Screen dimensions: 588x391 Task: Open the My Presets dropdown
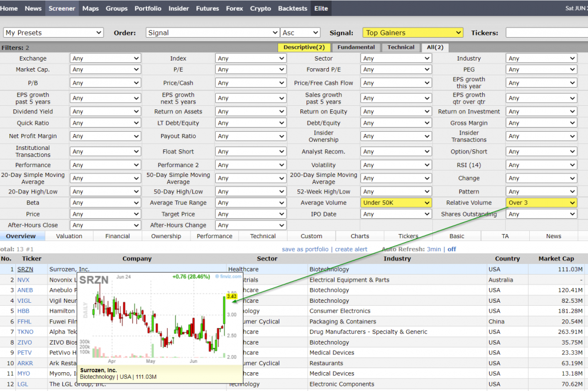coord(53,33)
